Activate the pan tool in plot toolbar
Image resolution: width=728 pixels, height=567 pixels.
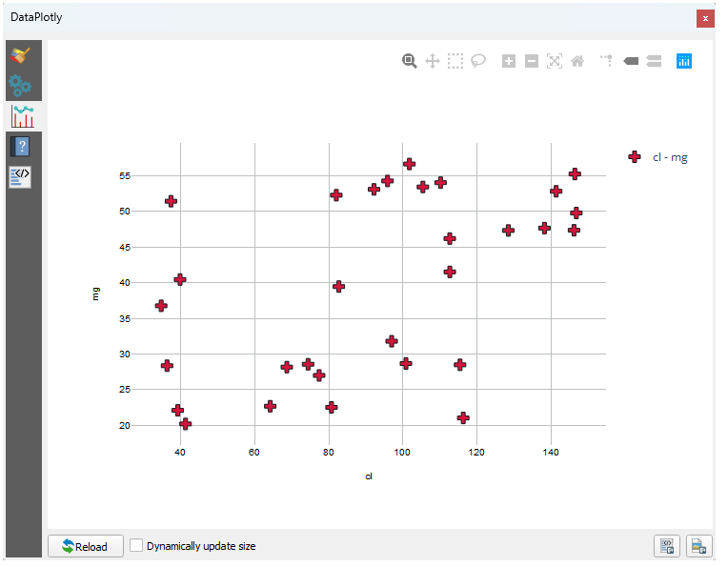tap(433, 61)
